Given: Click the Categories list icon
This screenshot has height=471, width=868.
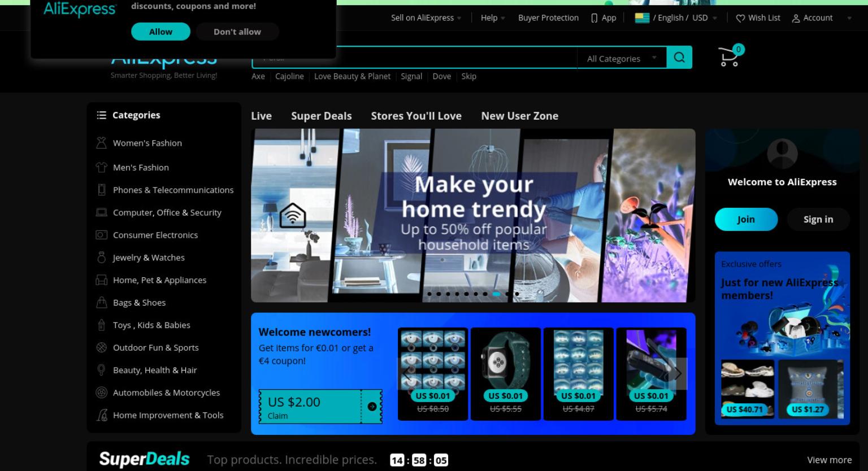Looking at the screenshot, I should point(102,115).
